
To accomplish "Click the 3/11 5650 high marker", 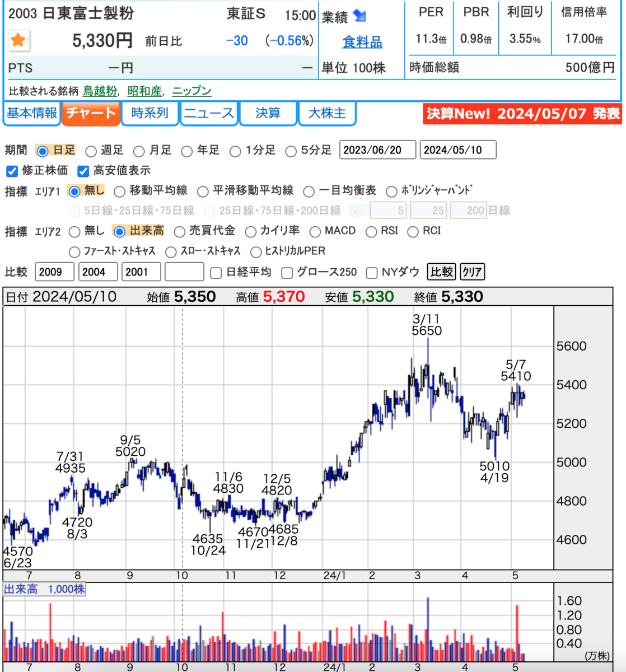I will point(427,325).
